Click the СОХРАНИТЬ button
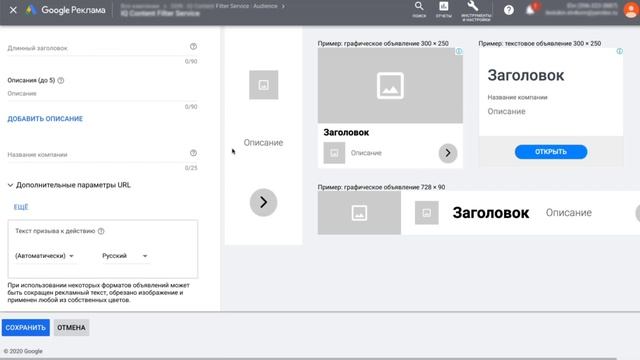Image resolution: width=640 pixels, height=360 pixels. [x=26, y=328]
